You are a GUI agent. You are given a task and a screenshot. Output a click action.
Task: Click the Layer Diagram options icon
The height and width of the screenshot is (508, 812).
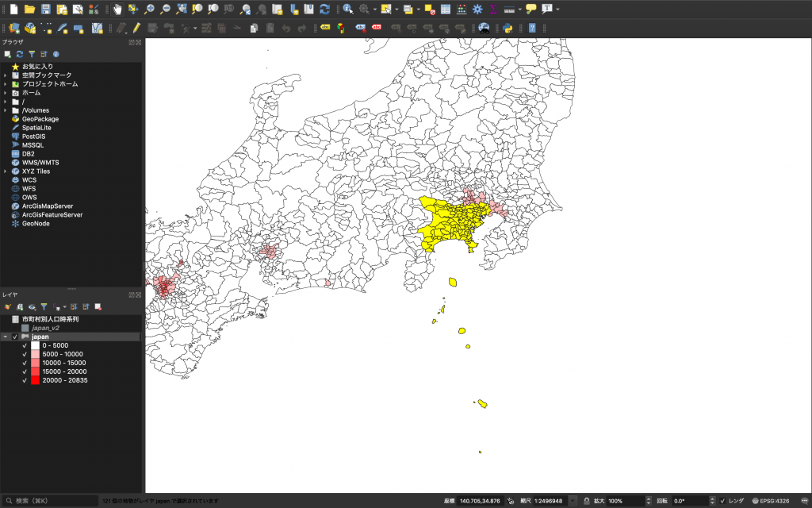pos(341,28)
